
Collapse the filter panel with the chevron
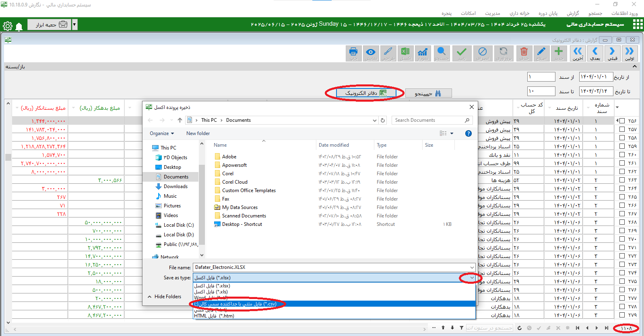coord(634,66)
